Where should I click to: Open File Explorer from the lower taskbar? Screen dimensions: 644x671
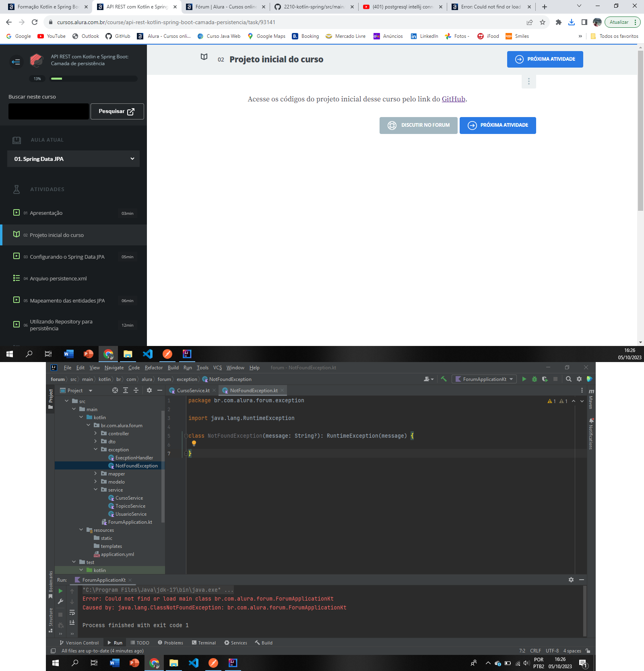click(x=174, y=663)
